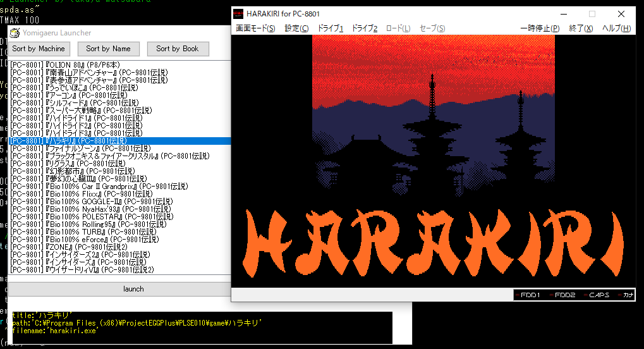
Task: Click the HARAKIRI window title icon
Action: coord(238,14)
